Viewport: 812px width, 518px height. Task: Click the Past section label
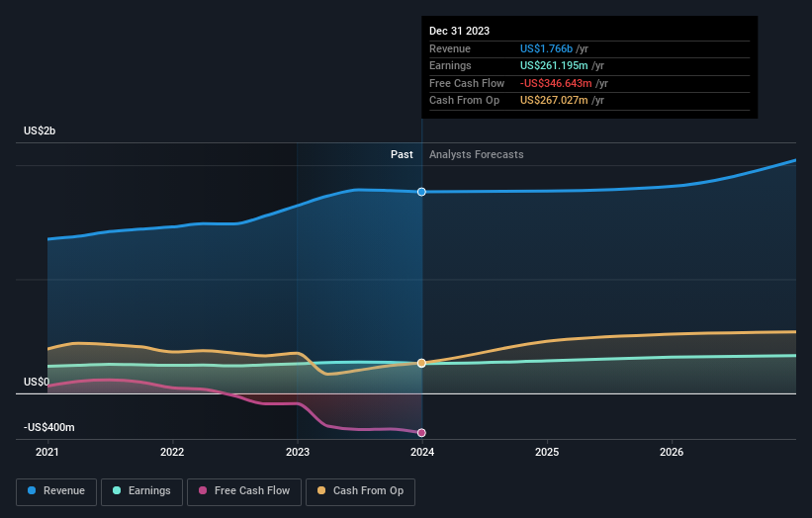pyautogui.click(x=402, y=154)
